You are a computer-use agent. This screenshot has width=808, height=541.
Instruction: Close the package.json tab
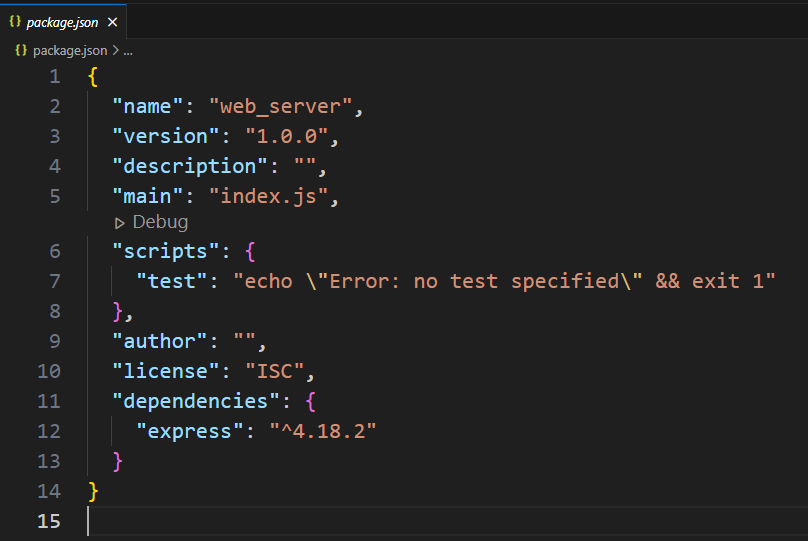pyautogui.click(x=112, y=22)
